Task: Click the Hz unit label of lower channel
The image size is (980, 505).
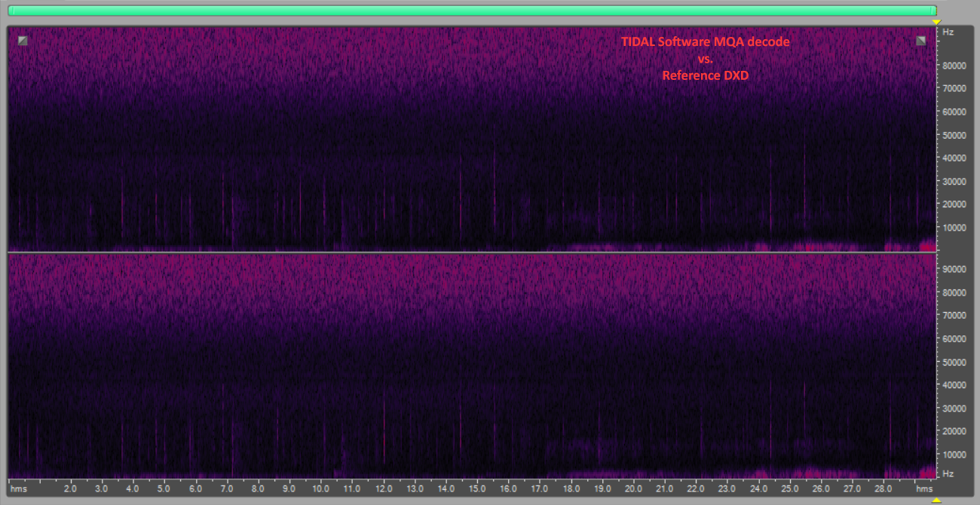Action: click(948, 473)
